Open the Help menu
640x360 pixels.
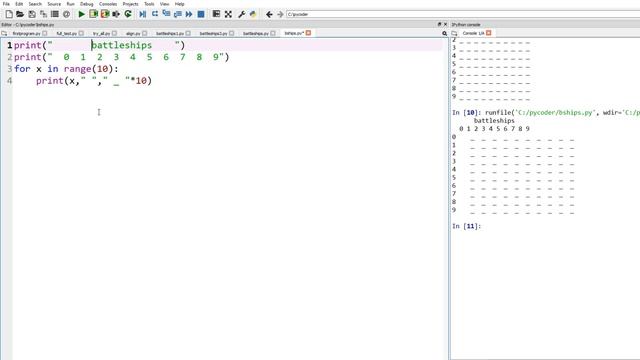tap(180, 4)
